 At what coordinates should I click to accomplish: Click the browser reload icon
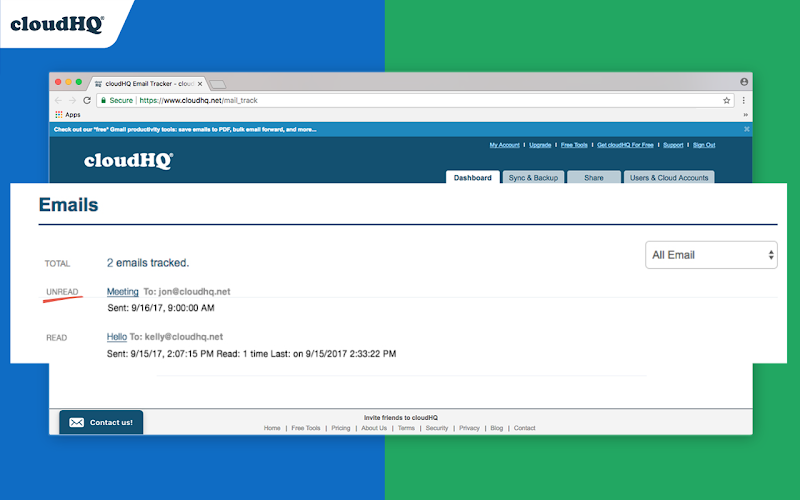point(87,101)
